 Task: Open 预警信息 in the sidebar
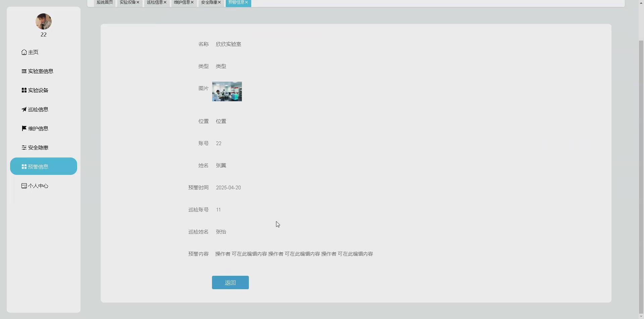pos(44,166)
